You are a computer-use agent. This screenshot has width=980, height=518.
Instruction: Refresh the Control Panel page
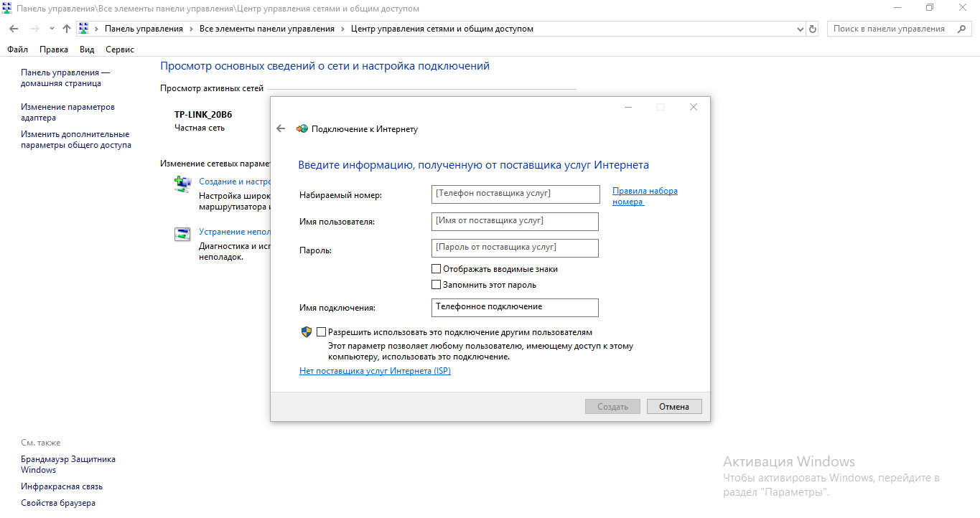813,29
